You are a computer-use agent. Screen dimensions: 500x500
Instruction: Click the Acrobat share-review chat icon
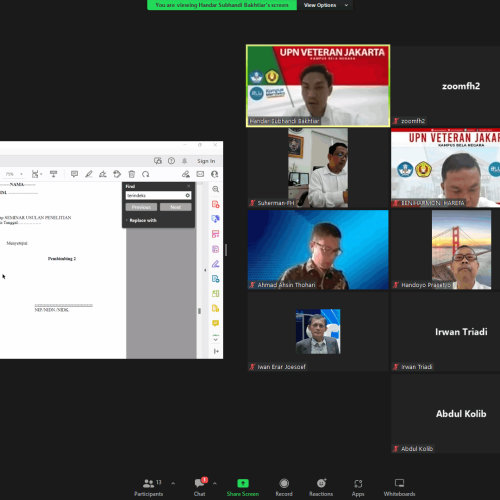(158, 161)
